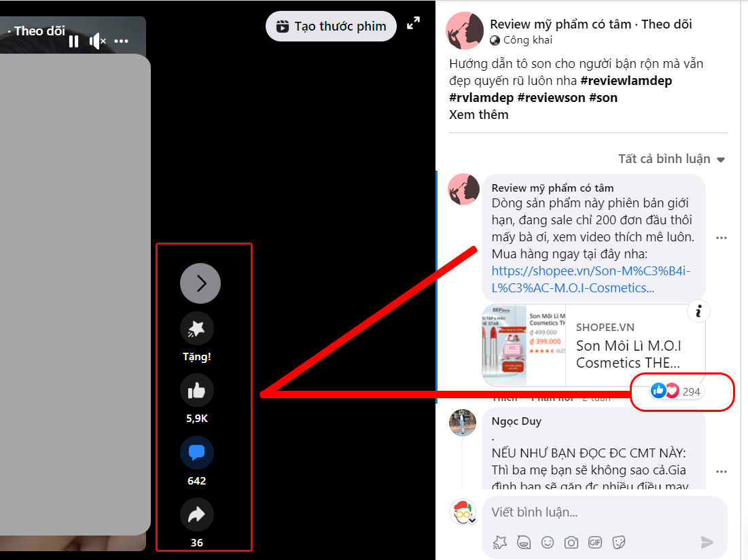748x560 pixels.
Task: Click the Viết bình luận input field
Action: [x=605, y=512]
